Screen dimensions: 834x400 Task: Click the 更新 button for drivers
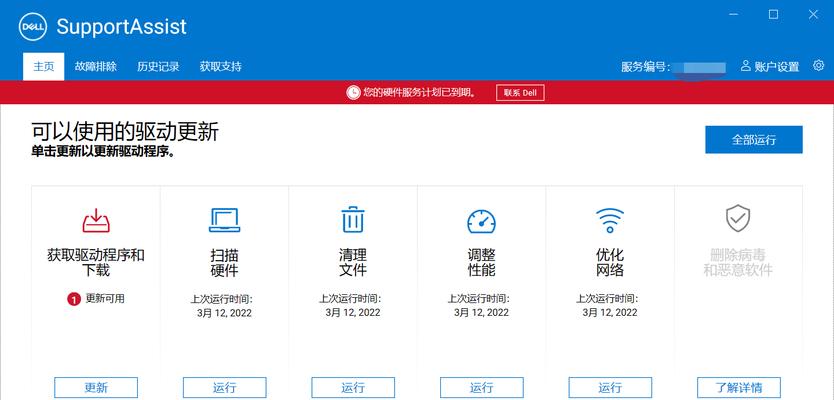coord(96,387)
